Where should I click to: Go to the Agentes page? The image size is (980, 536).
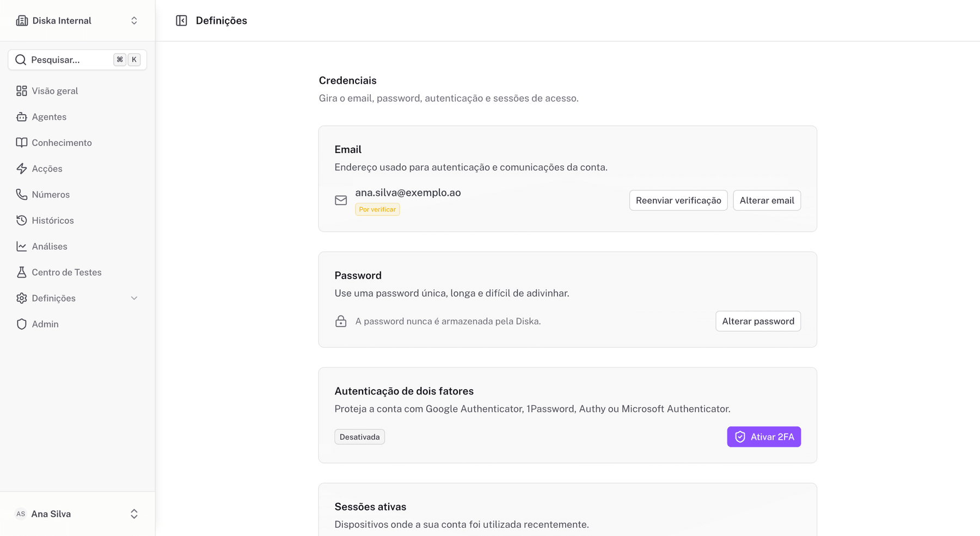click(x=49, y=117)
